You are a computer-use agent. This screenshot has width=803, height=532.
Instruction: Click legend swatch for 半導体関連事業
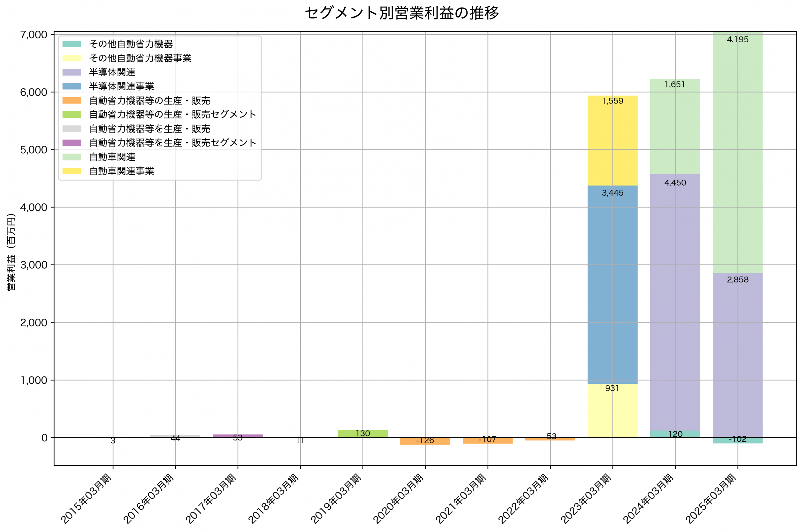coord(72,87)
